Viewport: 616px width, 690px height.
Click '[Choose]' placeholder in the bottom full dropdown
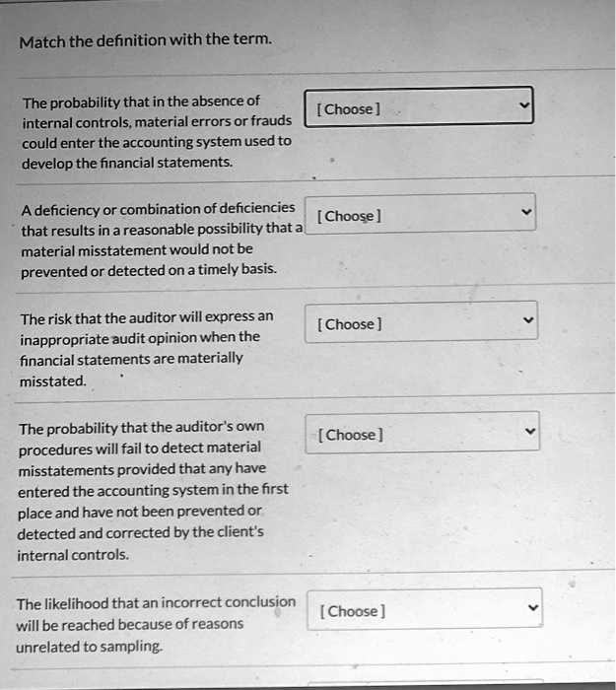click(353, 611)
